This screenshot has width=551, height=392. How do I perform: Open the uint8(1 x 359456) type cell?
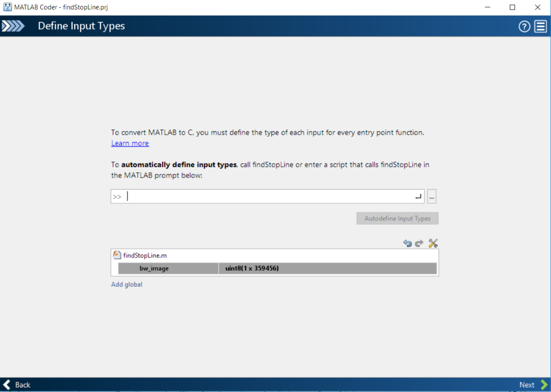[x=327, y=269]
